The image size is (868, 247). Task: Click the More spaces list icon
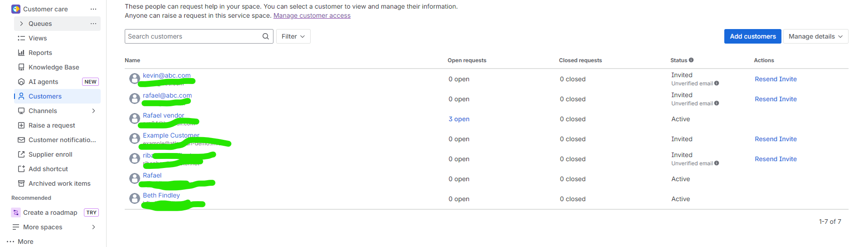[x=16, y=227]
